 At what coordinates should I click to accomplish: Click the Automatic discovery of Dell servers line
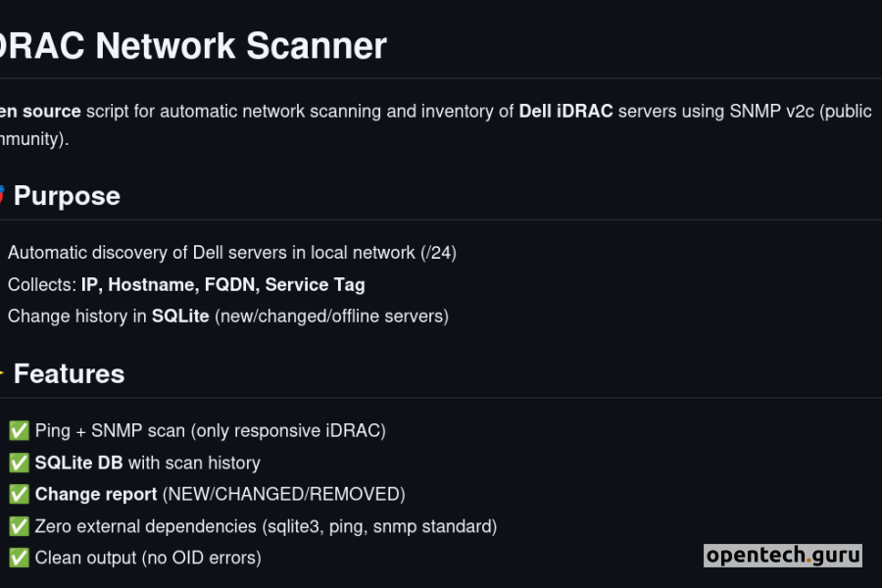pyautogui.click(x=232, y=253)
